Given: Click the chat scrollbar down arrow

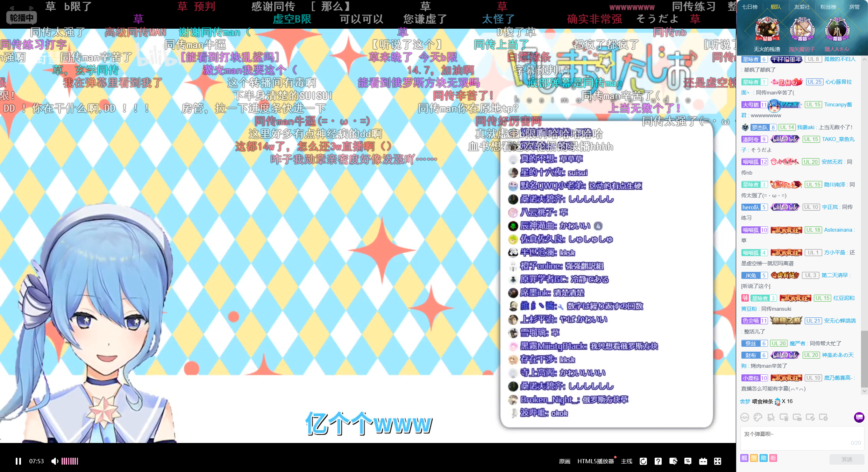Looking at the screenshot, I should coord(865,391).
